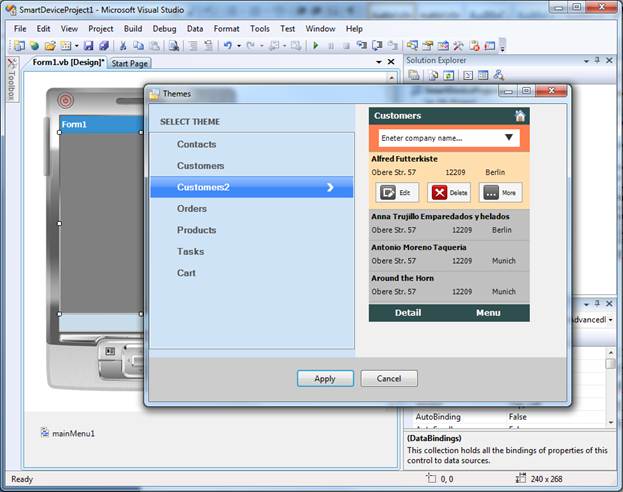Click the Save icon in the toolbar
Viewport: 623px width, 492px height.
[89, 46]
